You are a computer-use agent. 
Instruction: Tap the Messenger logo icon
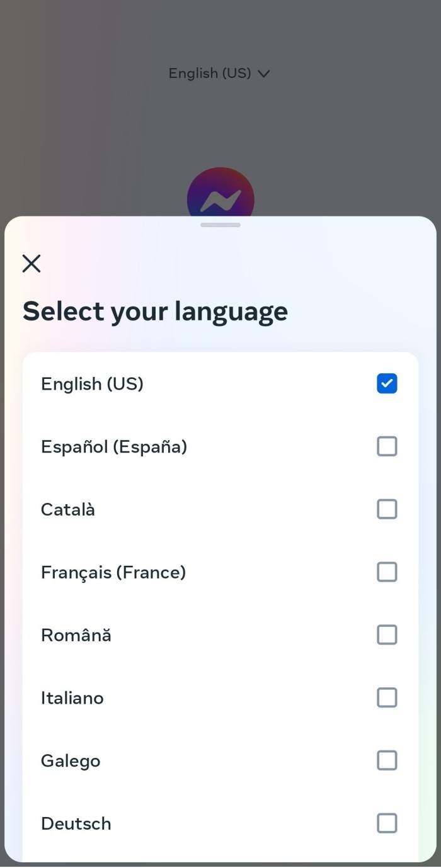[220, 194]
